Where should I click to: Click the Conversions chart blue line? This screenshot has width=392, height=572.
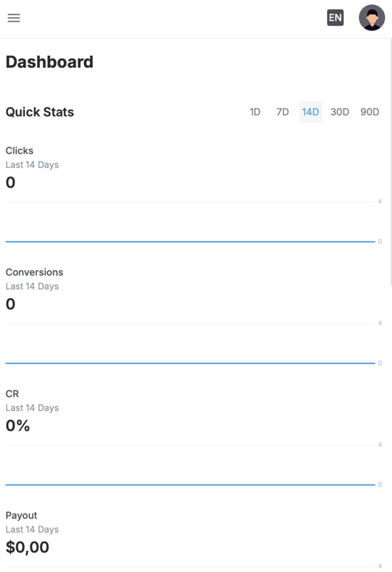(190, 363)
